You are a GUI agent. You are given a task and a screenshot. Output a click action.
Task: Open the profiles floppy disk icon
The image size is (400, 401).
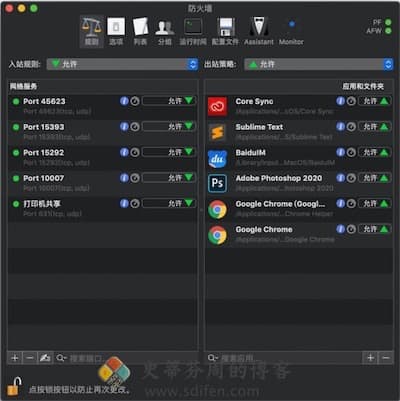[225, 31]
